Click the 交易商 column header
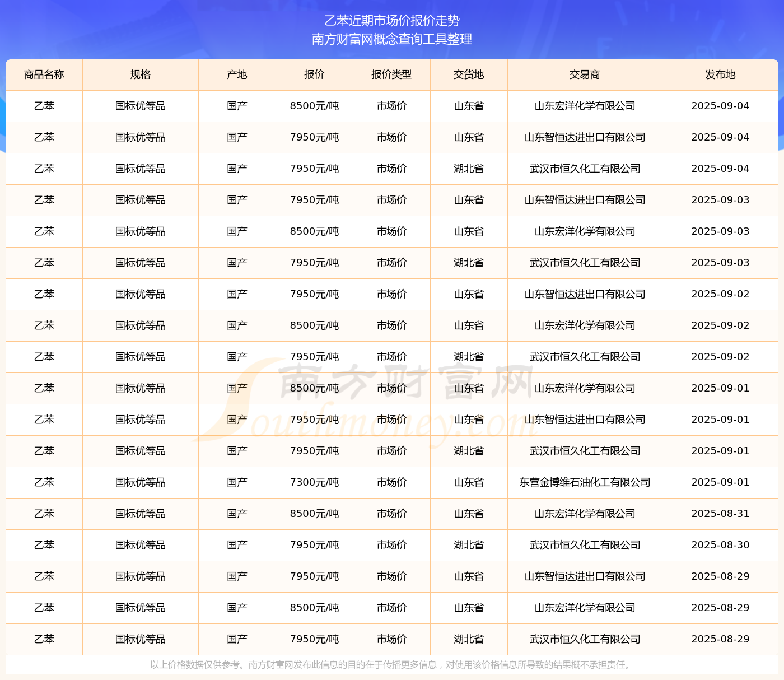Screen dimensions: 784x680 coord(585,74)
